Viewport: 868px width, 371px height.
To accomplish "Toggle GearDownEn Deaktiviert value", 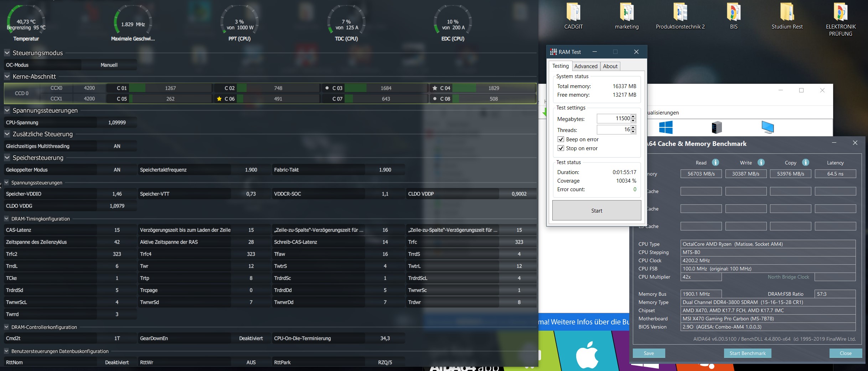I will tap(251, 338).
